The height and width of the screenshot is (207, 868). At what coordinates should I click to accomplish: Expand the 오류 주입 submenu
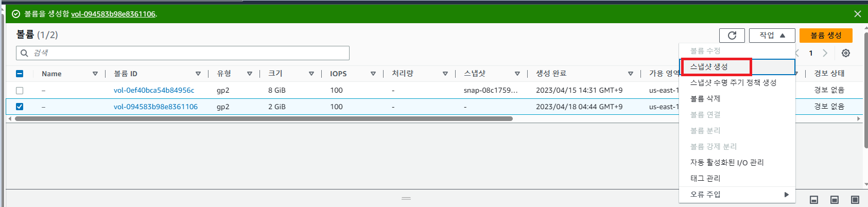737,194
